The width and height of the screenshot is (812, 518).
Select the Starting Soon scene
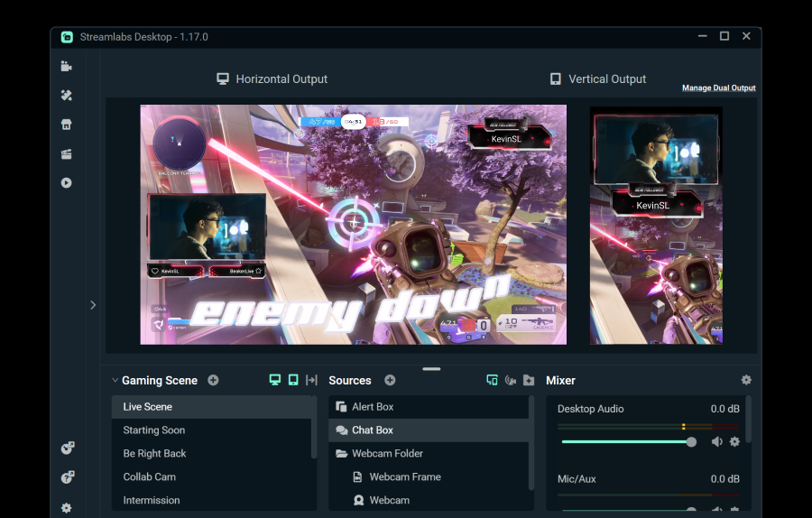[x=211, y=430]
